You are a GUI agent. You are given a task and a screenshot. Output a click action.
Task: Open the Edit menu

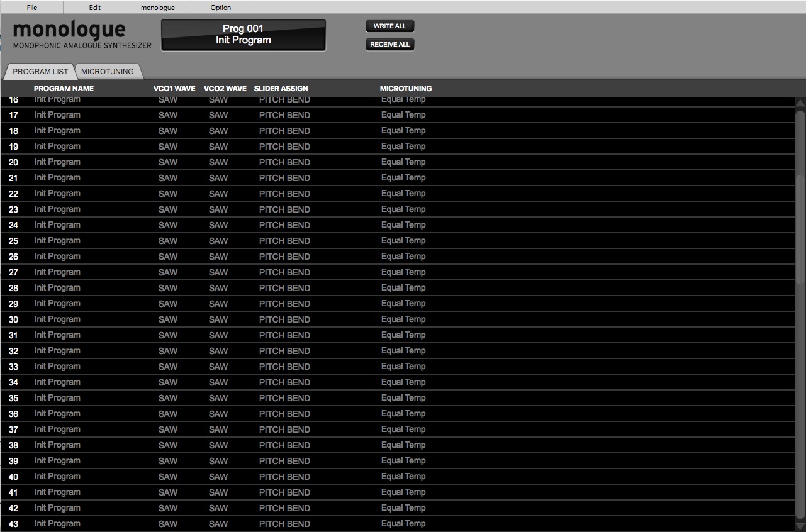95,8
